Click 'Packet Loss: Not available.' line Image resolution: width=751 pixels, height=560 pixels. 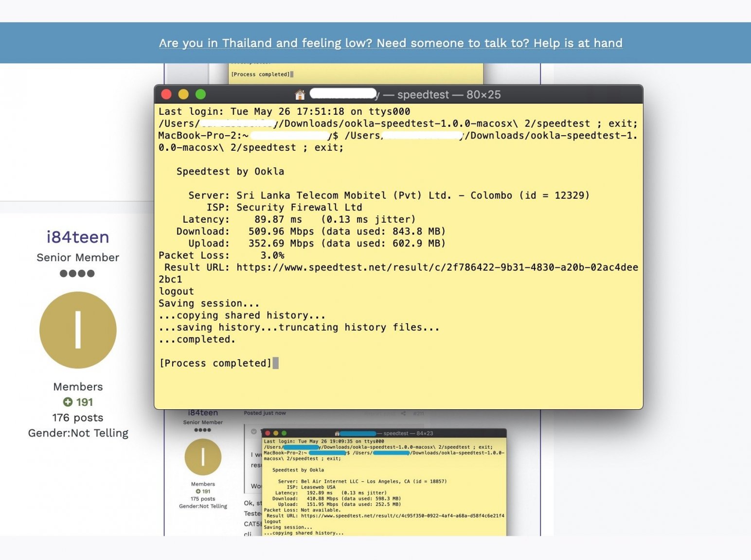point(302,510)
